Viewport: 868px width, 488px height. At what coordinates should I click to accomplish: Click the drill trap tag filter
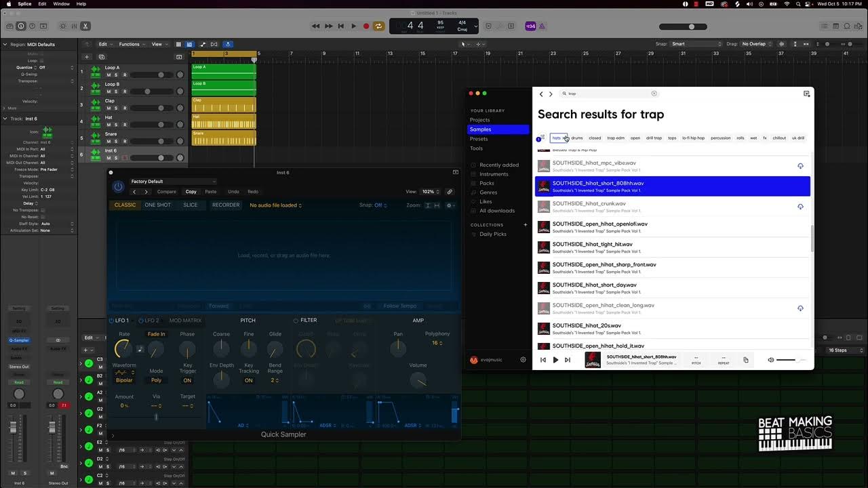pos(654,138)
